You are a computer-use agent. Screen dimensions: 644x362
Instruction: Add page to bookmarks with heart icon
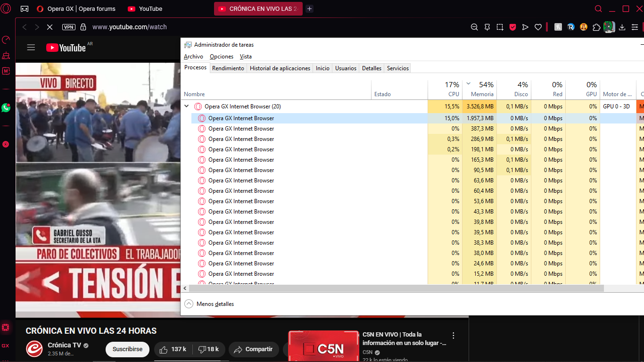click(538, 27)
